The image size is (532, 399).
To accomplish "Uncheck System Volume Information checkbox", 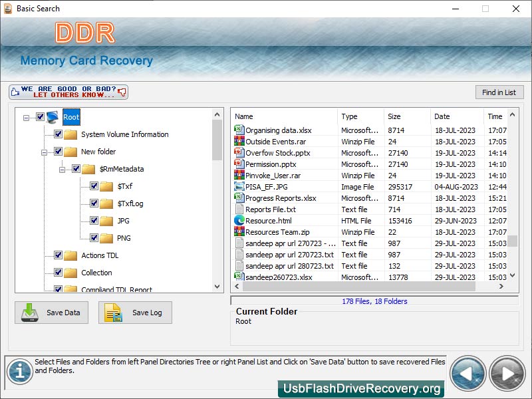I will point(58,134).
